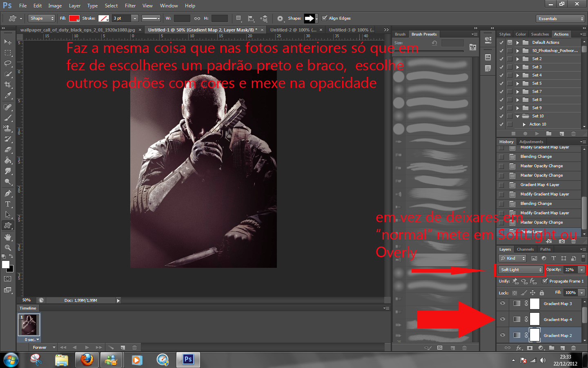Add layer style with the fx icon

pos(519,348)
